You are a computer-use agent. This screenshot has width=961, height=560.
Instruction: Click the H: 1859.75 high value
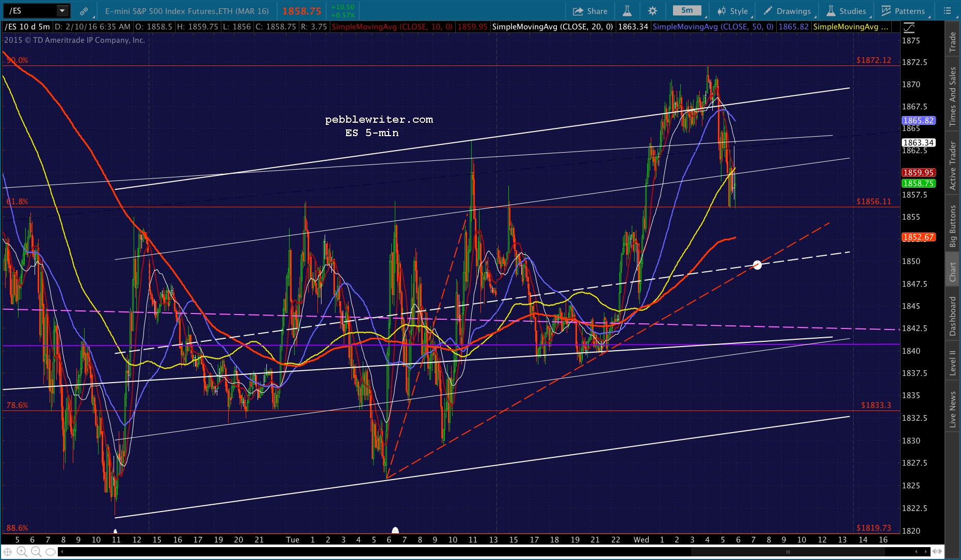click(197, 27)
